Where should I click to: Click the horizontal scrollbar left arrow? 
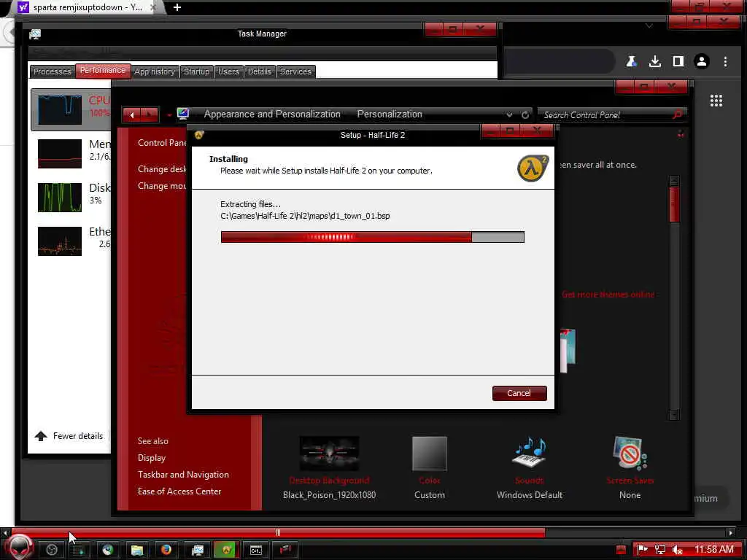coord(4,532)
